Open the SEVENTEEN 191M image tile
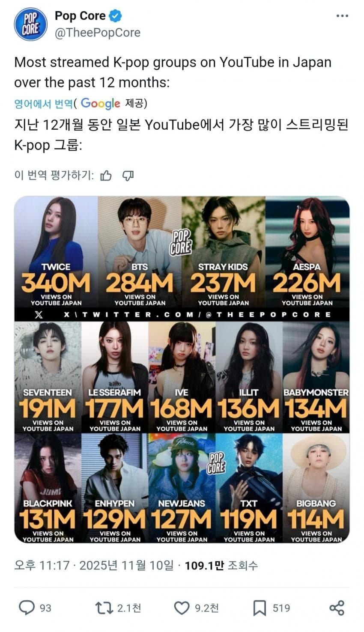The image size is (364, 632). click(x=48, y=377)
